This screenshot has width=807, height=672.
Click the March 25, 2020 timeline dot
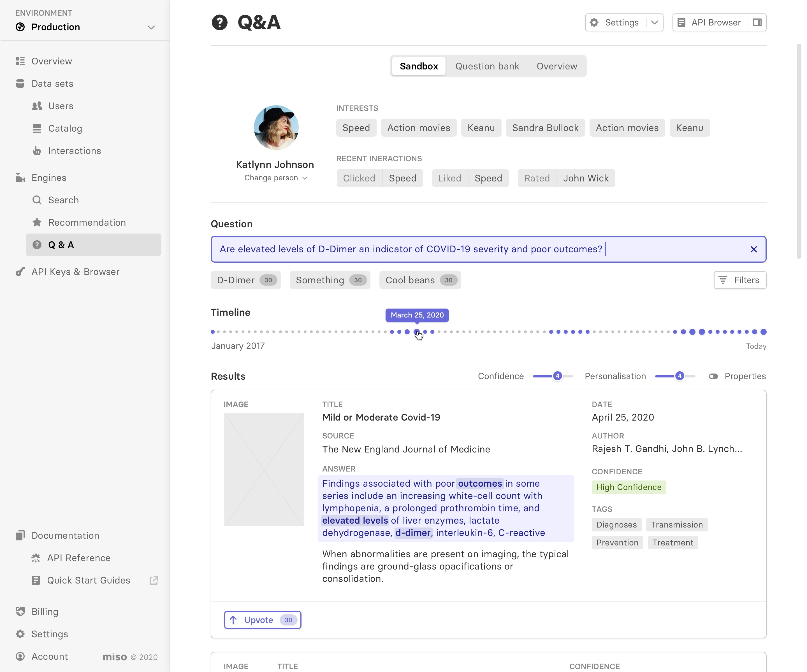(x=417, y=332)
